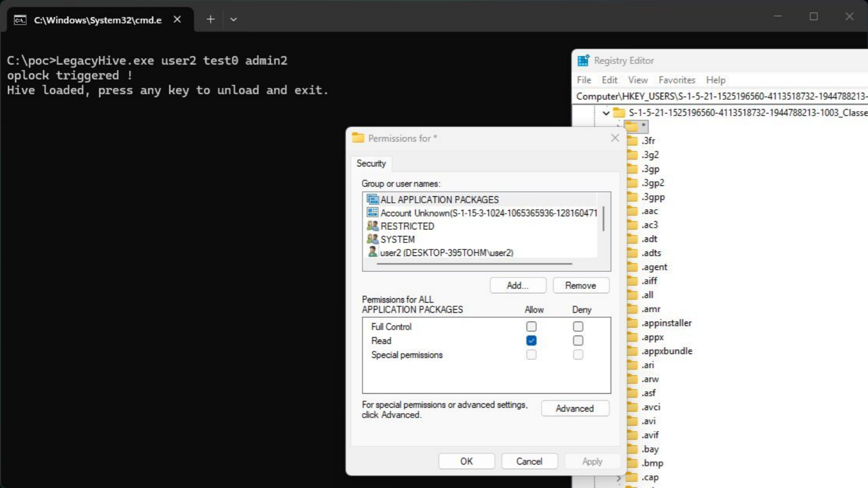The width and height of the screenshot is (868, 488).
Task: Click the folder icon beside .agent key
Action: tap(633, 267)
